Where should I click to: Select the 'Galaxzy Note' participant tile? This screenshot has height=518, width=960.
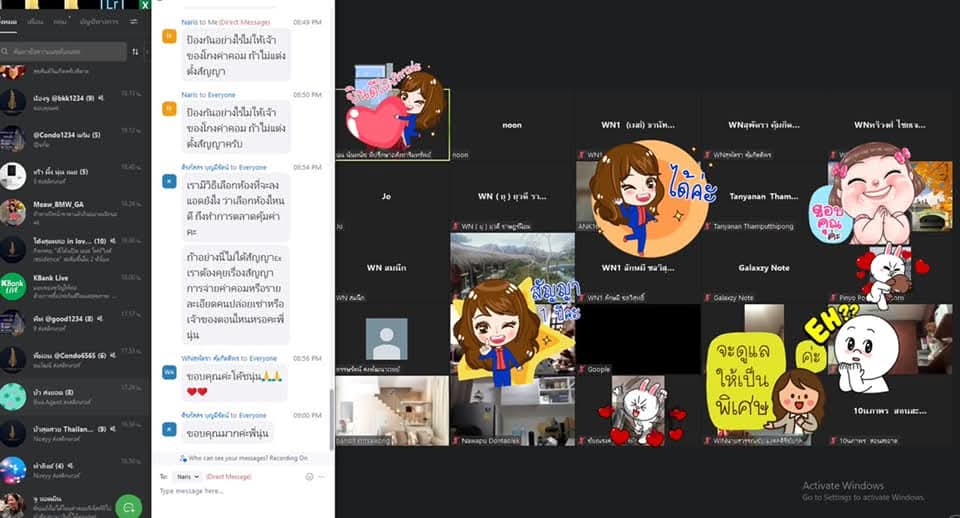[x=764, y=268]
